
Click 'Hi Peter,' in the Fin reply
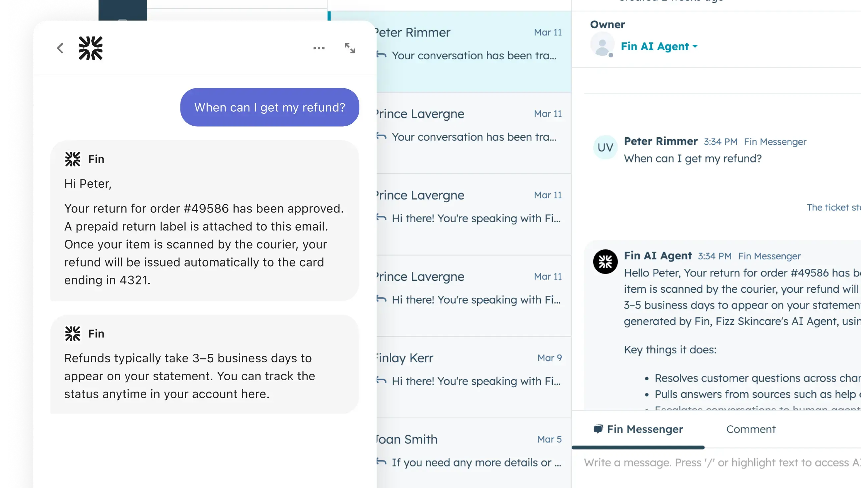(x=88, y=184)
